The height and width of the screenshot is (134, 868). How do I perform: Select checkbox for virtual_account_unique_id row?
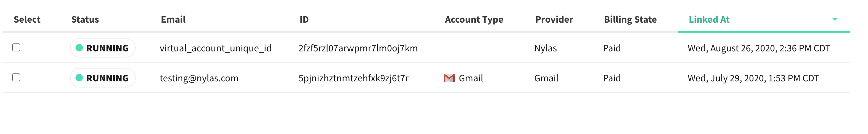point(16,48)
